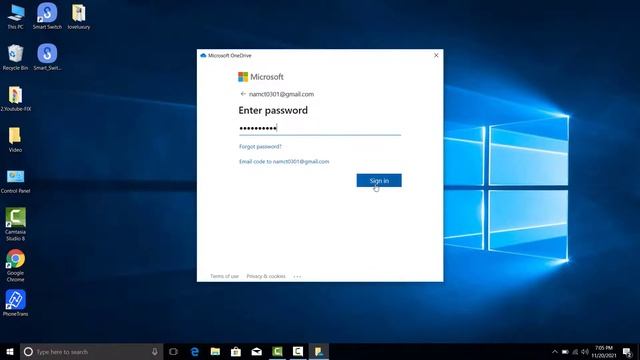This screenshot has width=640, height=360.
Task: Open File Explorer from taskbar
Action: pyautogui.click(x=215, y=351)
